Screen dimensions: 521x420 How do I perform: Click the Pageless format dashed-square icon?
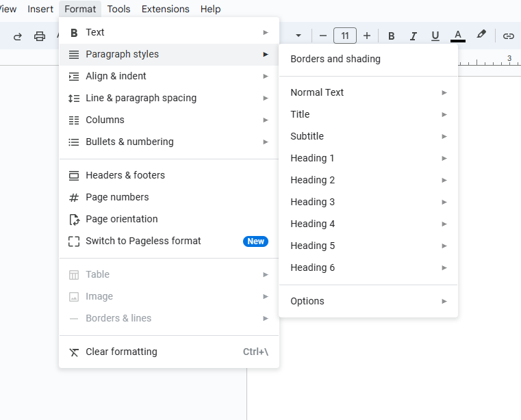[74, 241]
